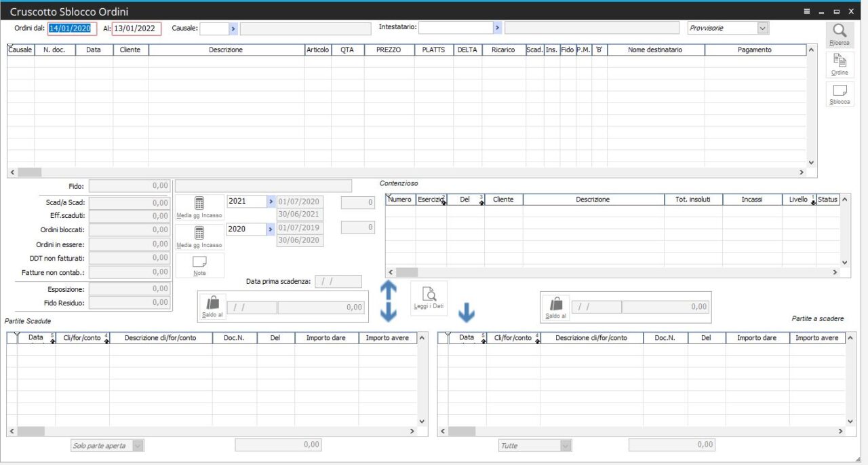Click the Leggi i Dati icon

429,295
